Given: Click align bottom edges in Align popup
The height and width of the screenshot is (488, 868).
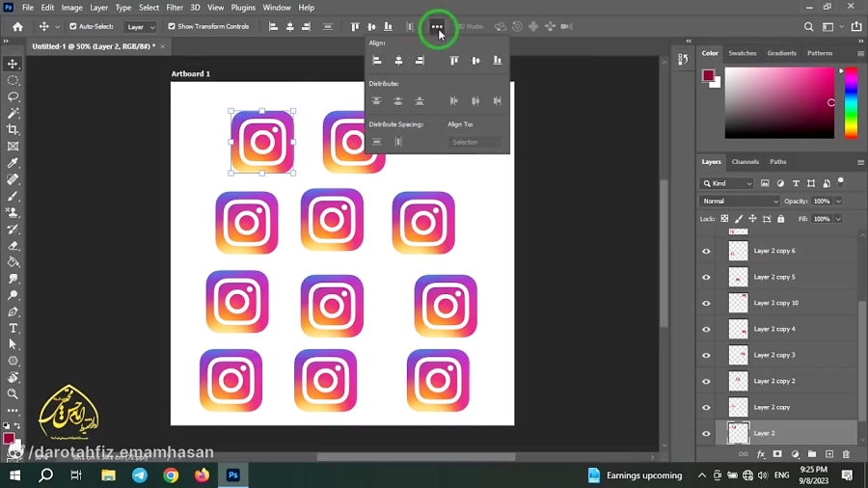Looking at the screenshot, I should tap(497, 61).
